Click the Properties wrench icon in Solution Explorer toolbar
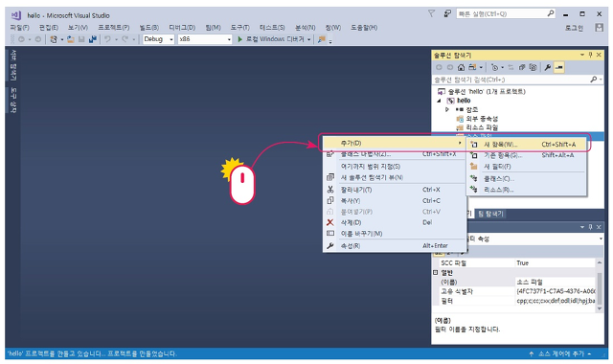 pyautogui.click(x=547, y=67)
